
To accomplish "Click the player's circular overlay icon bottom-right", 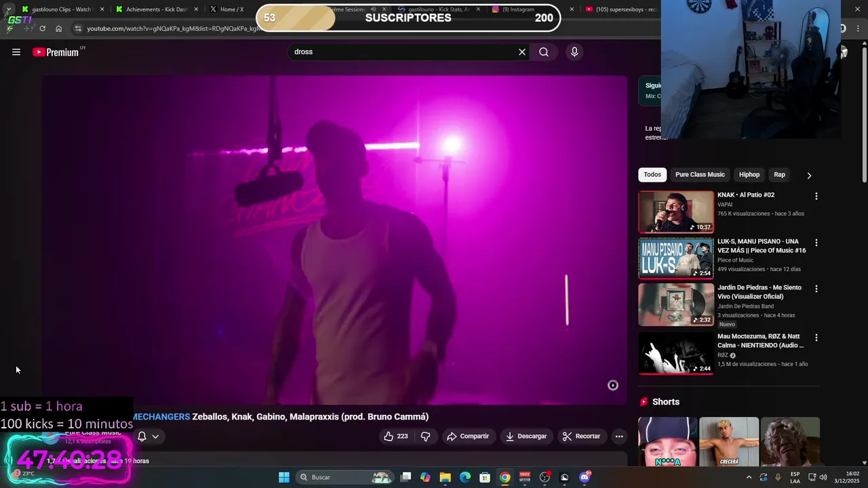I will (x=612, y=385).
